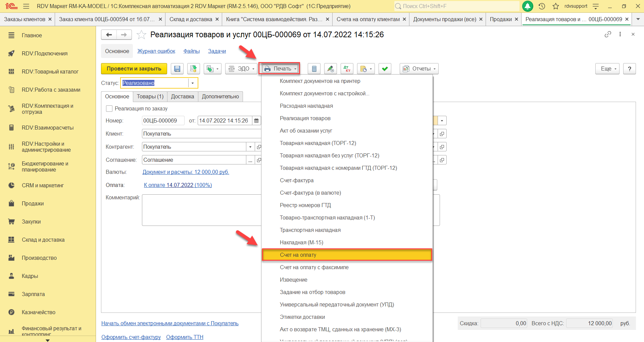
Task: Click the Дт/Кт postings icon
Action: pos(347,69)
